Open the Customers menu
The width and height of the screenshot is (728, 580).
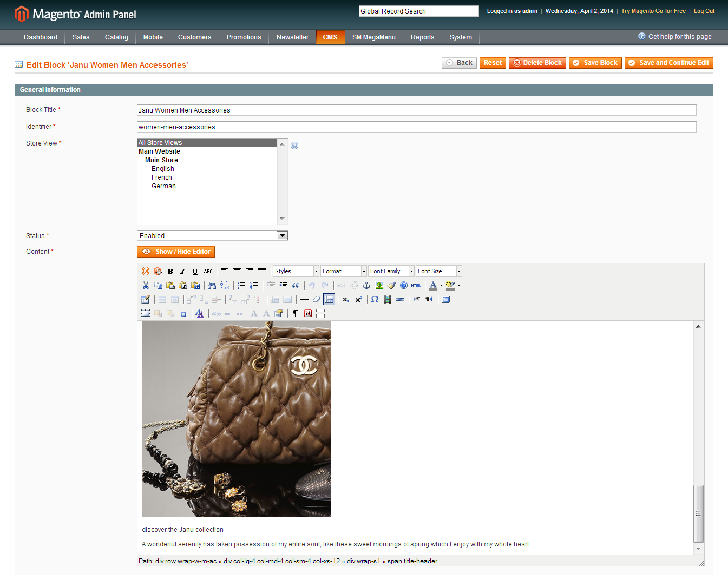tap(194, 37)
